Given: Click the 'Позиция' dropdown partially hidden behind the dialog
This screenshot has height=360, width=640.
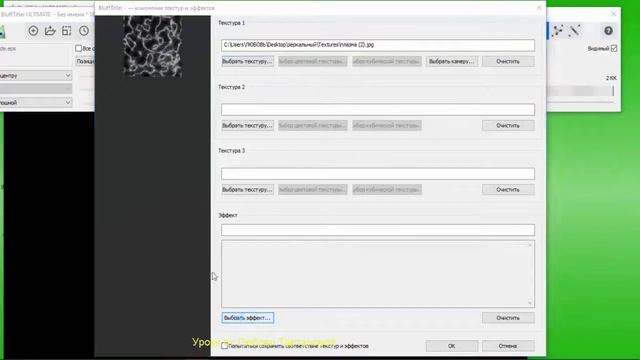Looking at the screenshot, I should point(85,61).
